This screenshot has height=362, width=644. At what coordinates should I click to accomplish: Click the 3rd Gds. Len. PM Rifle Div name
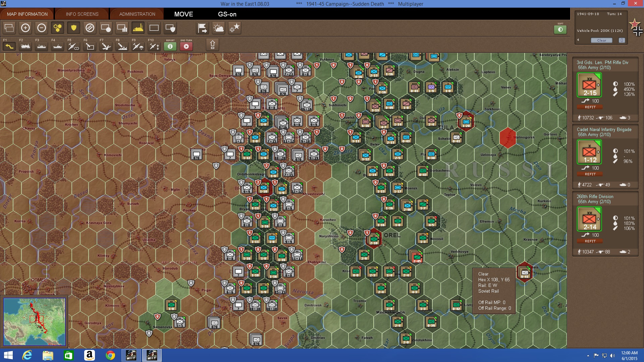click(x=602, y=62)
